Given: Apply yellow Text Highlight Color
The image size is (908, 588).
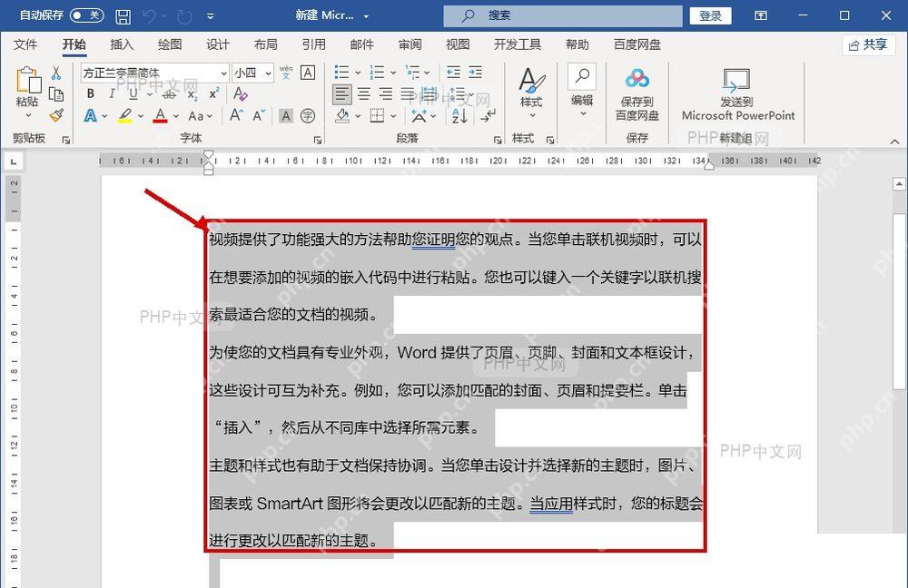Looking at the screenshot, I should tap(125, 116).
